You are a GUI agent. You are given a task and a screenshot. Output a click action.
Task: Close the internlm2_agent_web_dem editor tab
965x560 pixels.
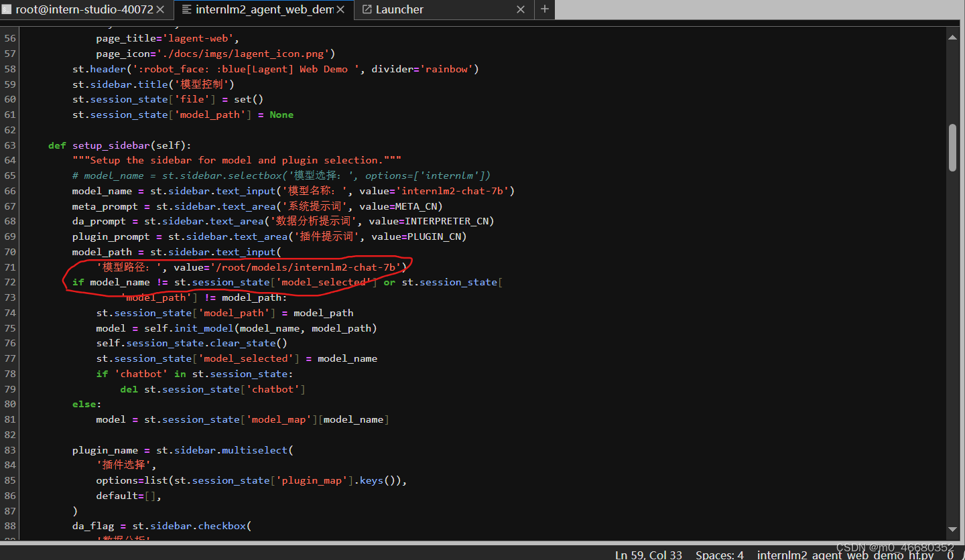(x=341, y=9)
